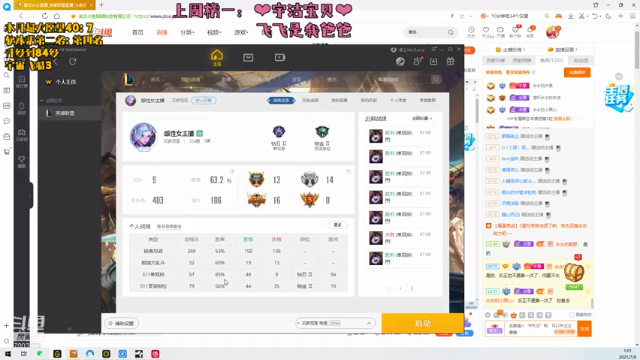Image resolution: width=640 pixels, height=360 pixels.
Task: Click the browser scissors screenshot icon
Action: click(x=582, y=16)
